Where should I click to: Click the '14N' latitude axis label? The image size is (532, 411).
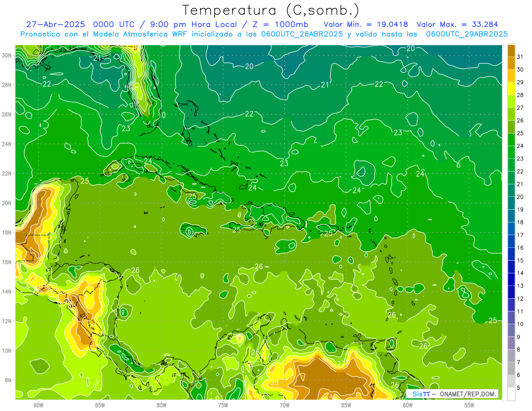(x=7, y=291)
